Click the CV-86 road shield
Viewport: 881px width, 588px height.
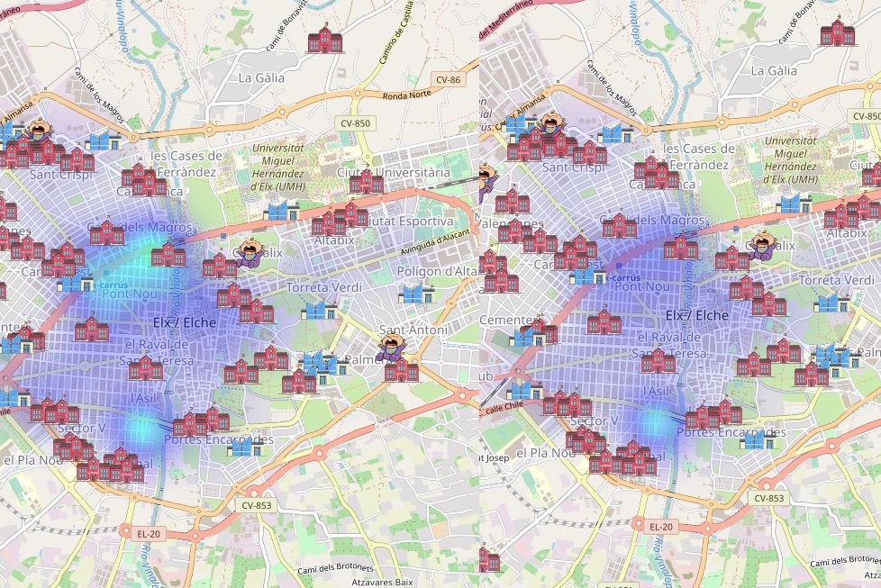pos(448,80)
